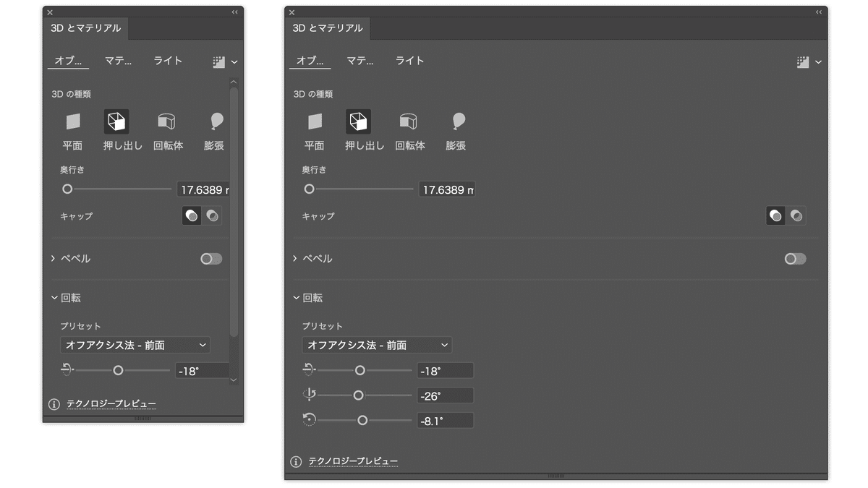
Task: Click X-axis rotation icon in right panel
Action: click(309, 370)
